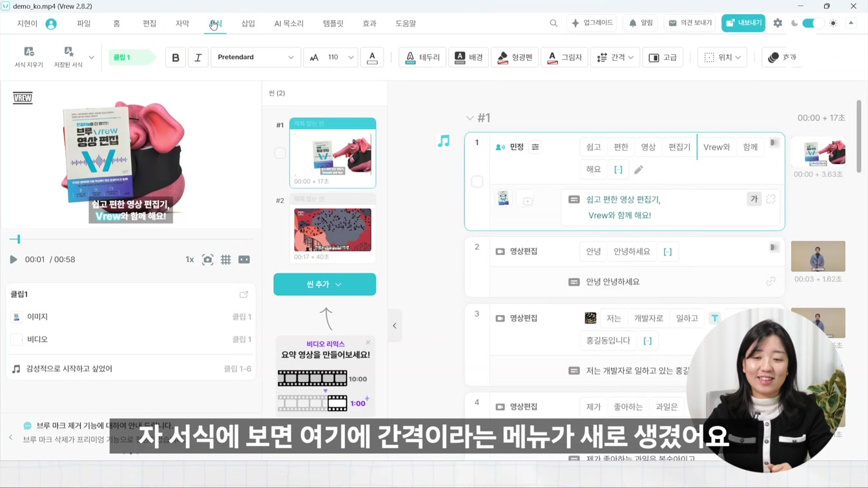Click the preview timeline progress slider
Image resolution: width=868 pixels, height=488 pixels.
[131, 239]
